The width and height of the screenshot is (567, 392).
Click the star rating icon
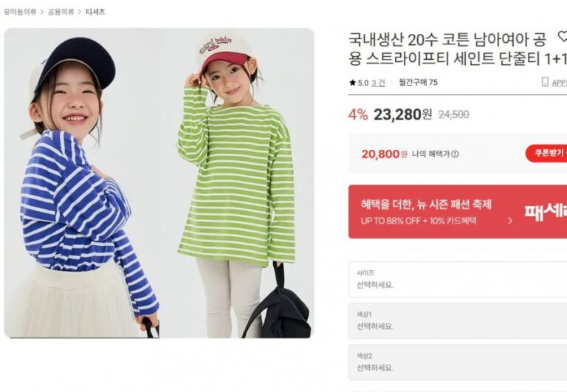353,83
